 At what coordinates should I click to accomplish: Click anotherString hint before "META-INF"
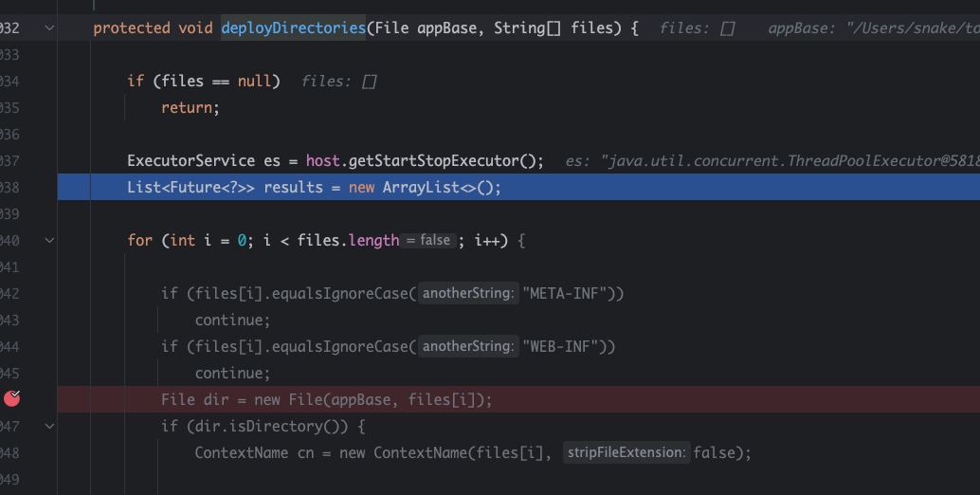click(x=469, y=294)
